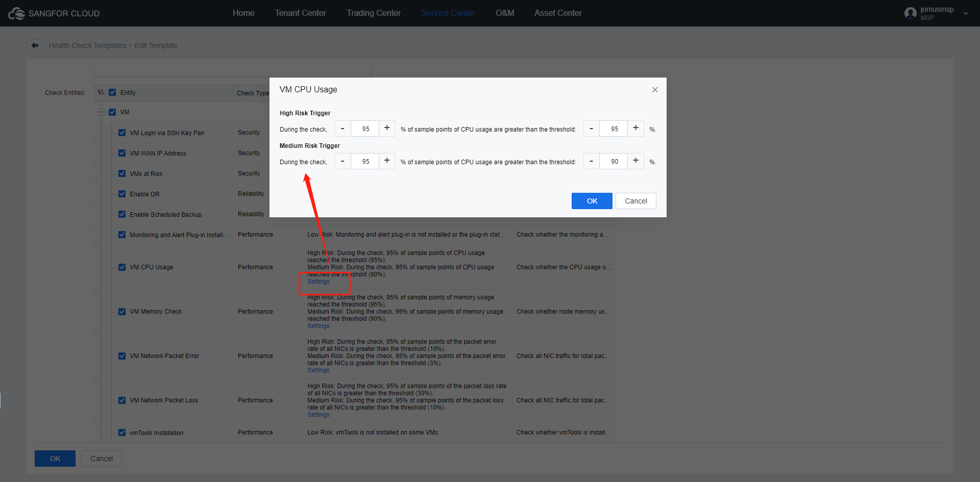980x482 pixels.
Task: Open the Service Center menu
Action: [x=448, y=13]
